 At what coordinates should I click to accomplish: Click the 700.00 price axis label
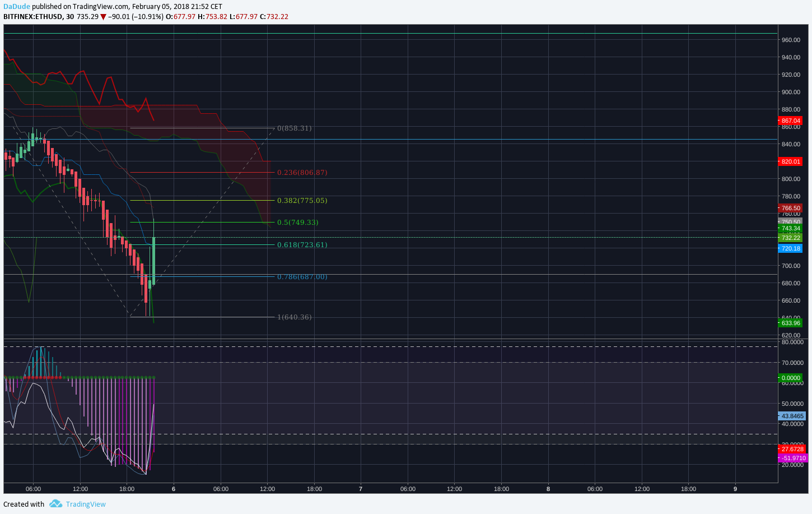coord(791,266)
